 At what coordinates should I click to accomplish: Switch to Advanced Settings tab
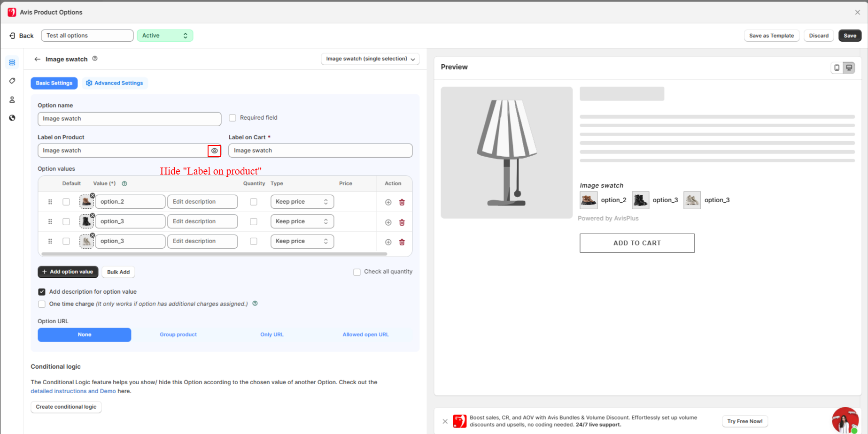(115, 83)
